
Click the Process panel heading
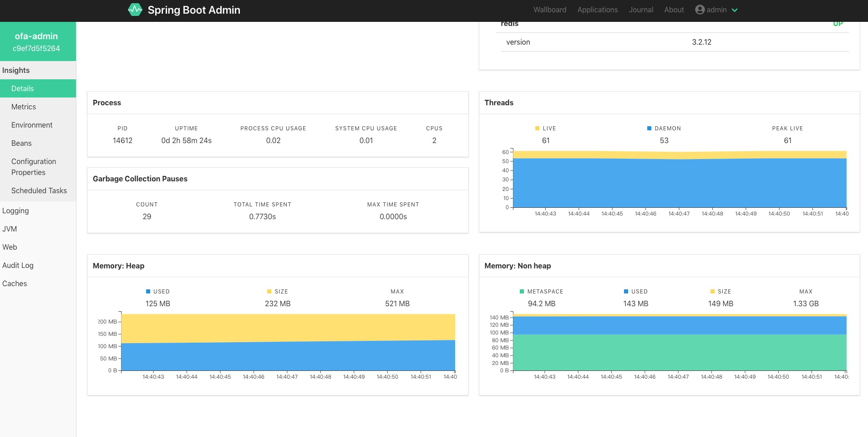(x=107, y=103)
